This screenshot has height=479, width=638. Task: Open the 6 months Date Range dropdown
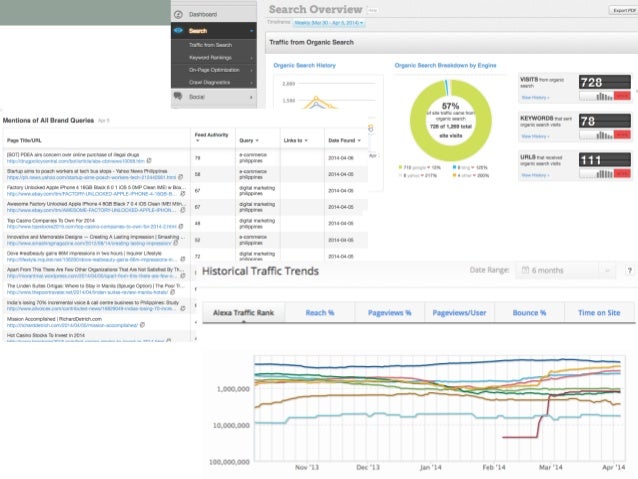click(565, 270)
